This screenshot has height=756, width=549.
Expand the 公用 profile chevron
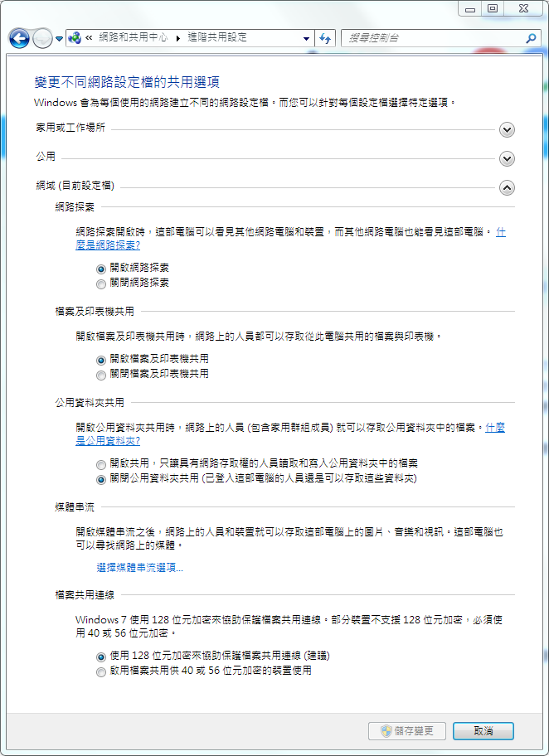(507, 158)
